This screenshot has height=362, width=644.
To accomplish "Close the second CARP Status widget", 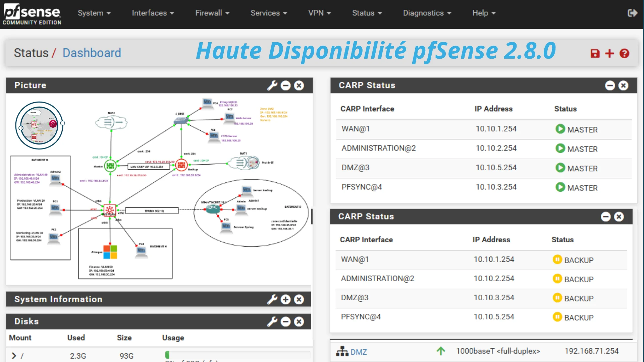I will (x=619, y=217).
